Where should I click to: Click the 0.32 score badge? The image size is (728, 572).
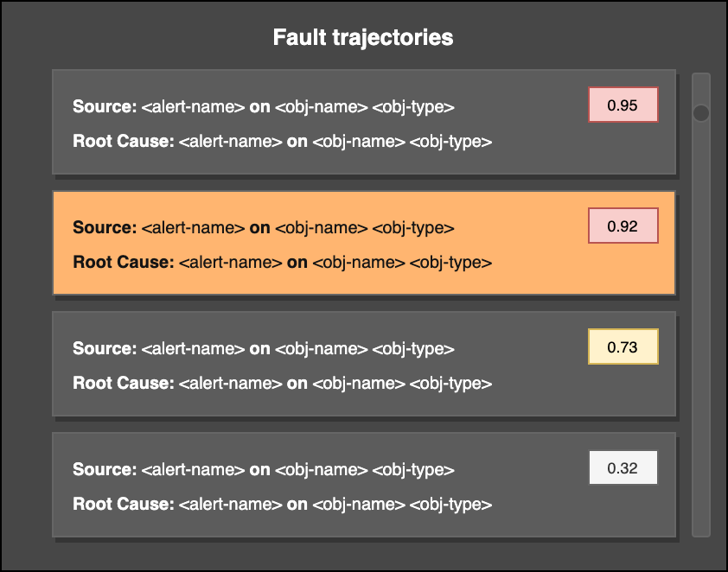point(623,467)
